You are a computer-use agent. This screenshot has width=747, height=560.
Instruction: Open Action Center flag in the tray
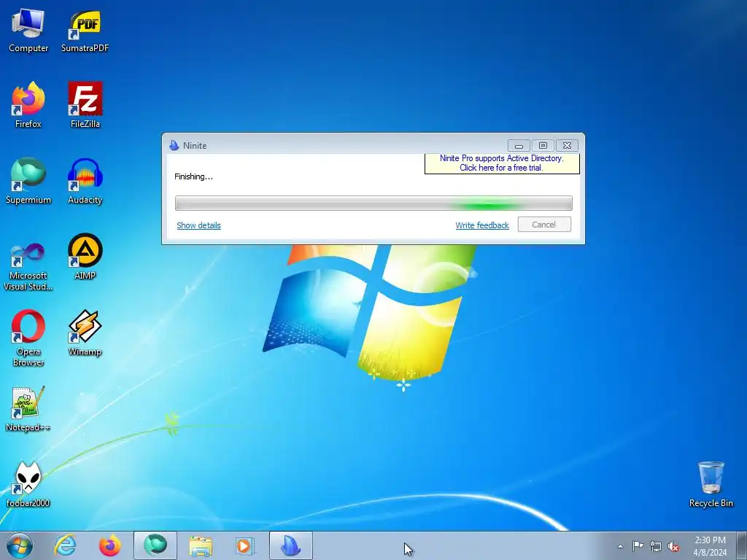638,546
